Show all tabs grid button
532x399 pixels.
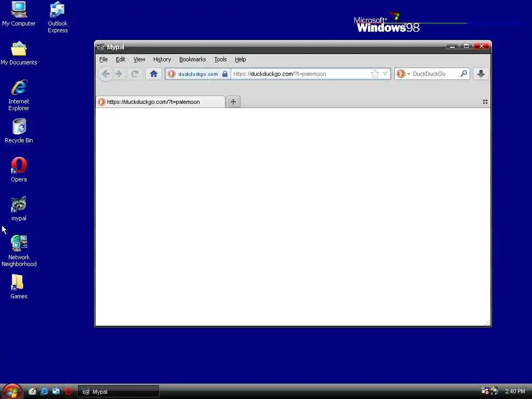click(485, 102)
